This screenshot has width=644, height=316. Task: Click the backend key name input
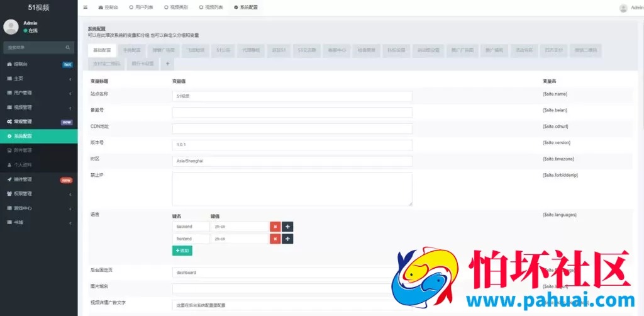point(191,227)
